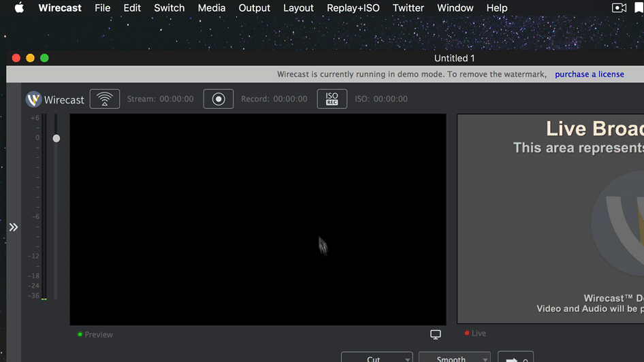
Task: Open the Apple menu
Action: click(x=19, y=7)
